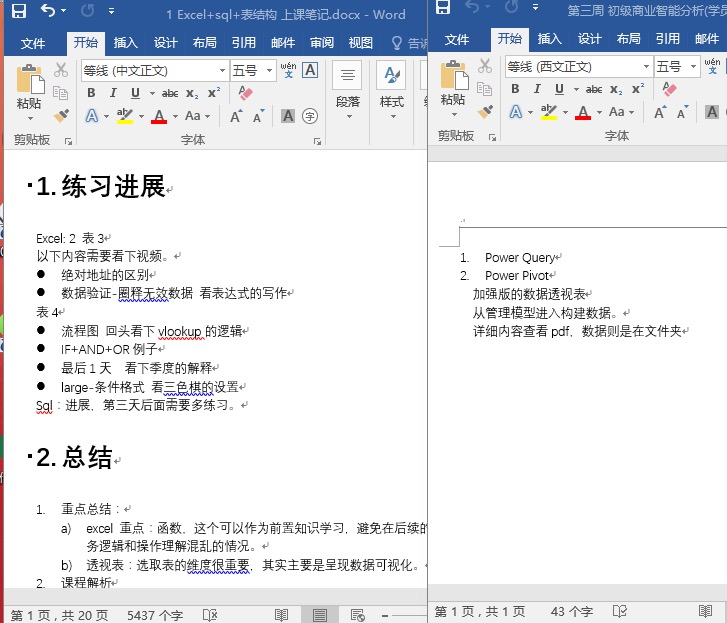Click Format Painter brush in left window
Image resolution: width=727 pixels, height=623 pixels.
[60, 115]
